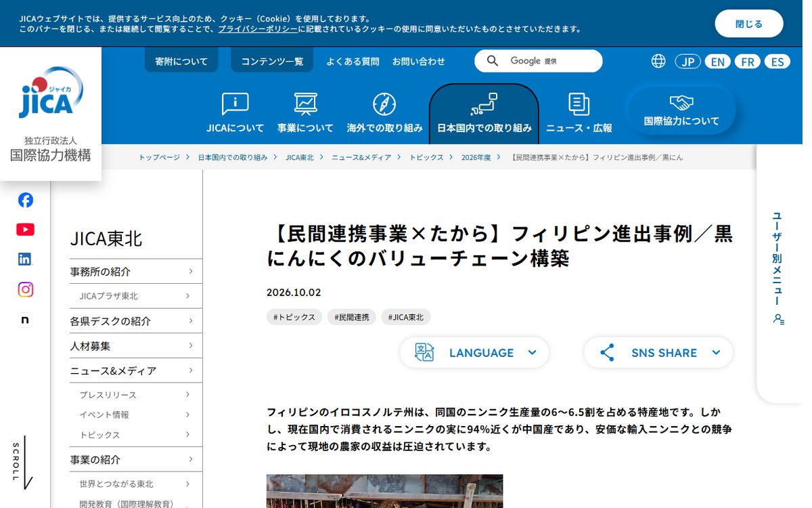Open トピックス in sidebar
The width and height of the screenshot is (812, 508).
pyautogui.click(x=136, y=435)
